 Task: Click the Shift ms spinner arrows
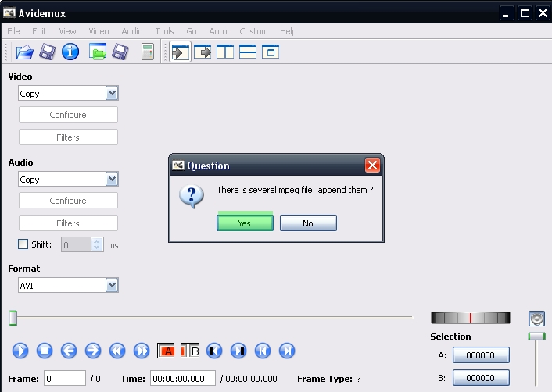click(97, 244)
